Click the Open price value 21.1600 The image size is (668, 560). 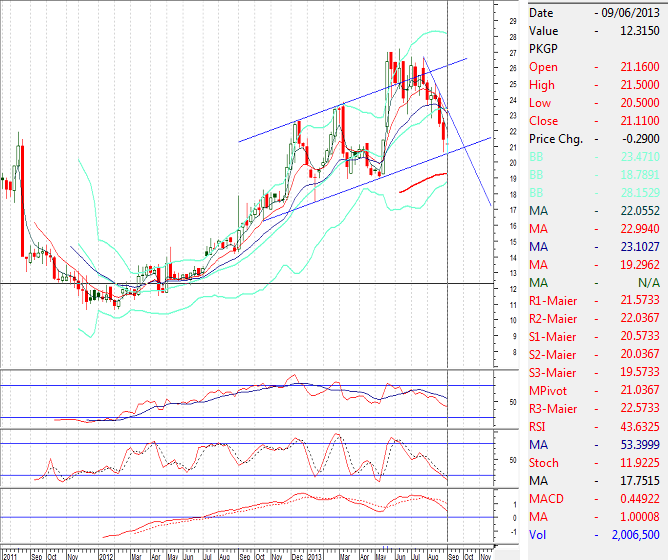tap(631, 67)
